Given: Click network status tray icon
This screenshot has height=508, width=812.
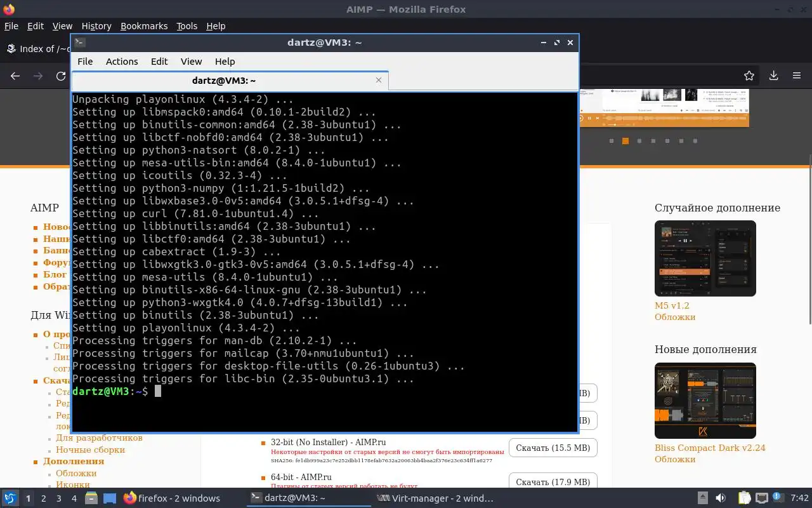Looking at the screenshot, I should 761,498.
